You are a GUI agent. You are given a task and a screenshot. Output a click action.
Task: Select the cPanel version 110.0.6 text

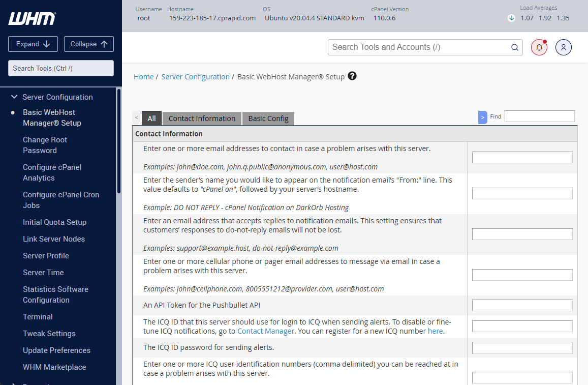click(384, 18)
